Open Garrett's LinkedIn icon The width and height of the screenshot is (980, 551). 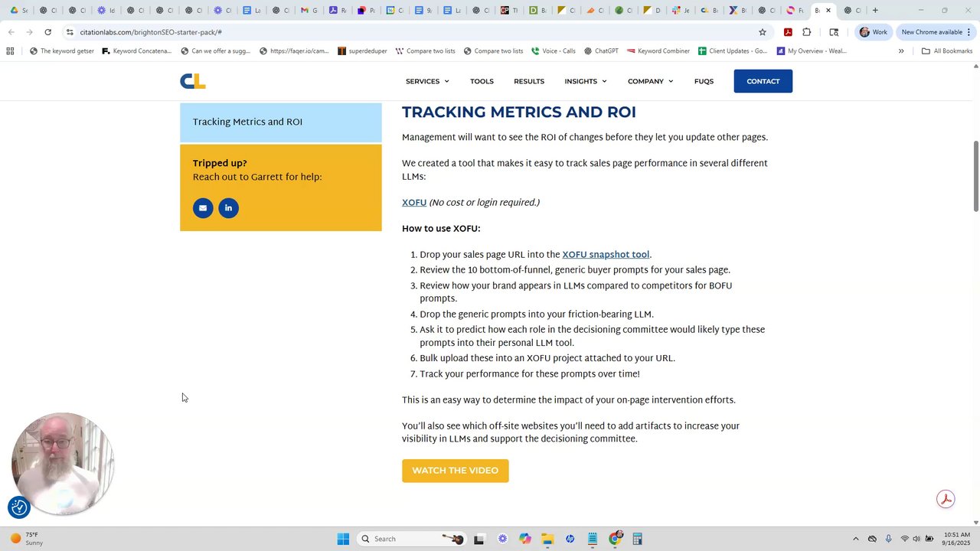[x=228, y=208]
